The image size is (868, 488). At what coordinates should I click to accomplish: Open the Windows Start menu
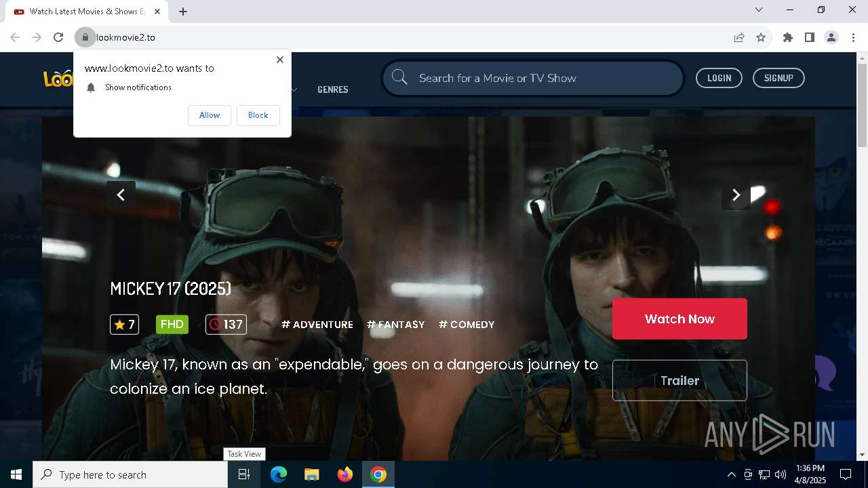(x=16, y=474)
